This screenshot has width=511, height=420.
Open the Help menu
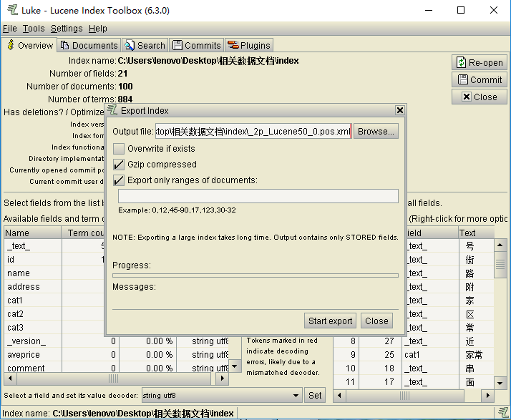(x=98, y=29)
